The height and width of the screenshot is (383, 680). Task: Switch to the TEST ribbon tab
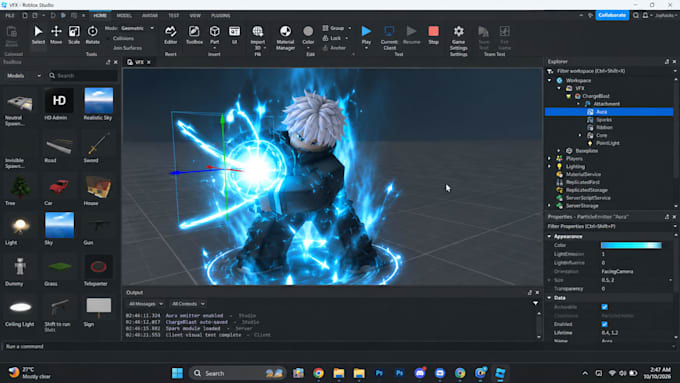pyautogui.click(x=173, y=16)
